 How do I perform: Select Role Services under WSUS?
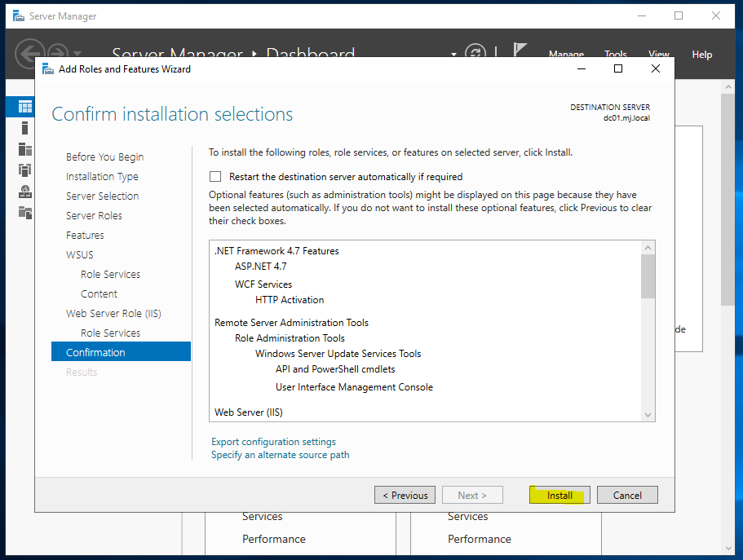click(110, 275)
